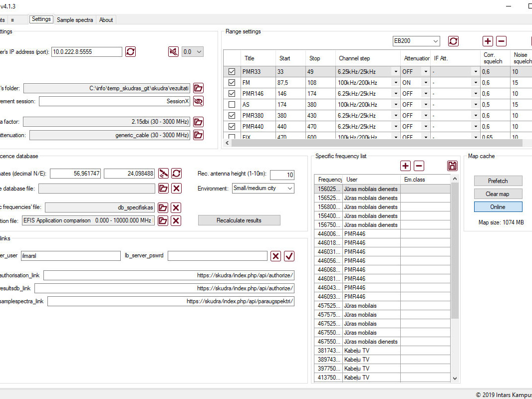
Task: Remove range using minus icon in Range settings
Action: (x=501, y=41)
